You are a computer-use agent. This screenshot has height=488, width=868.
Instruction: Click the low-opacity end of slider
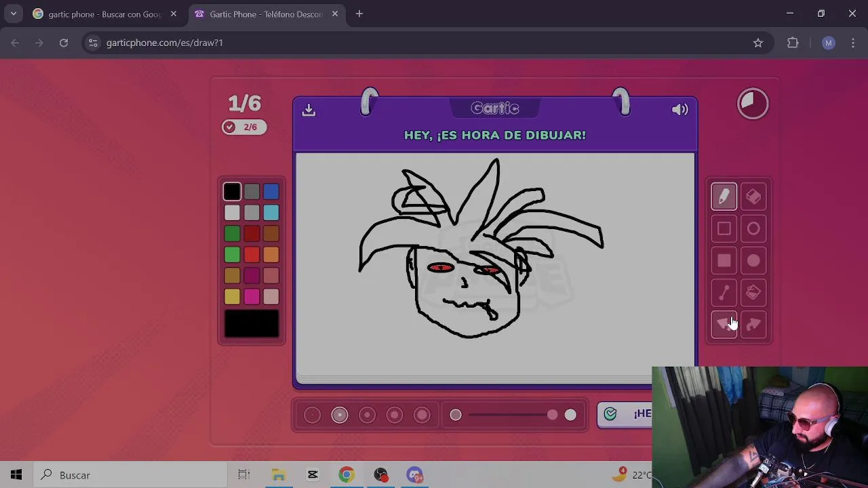click(x=456, y=415)
